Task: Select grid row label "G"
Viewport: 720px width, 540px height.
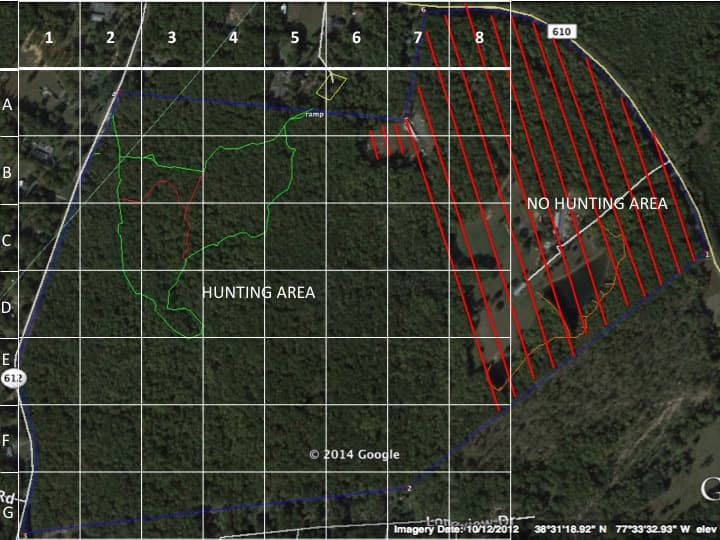Action: 7,512
